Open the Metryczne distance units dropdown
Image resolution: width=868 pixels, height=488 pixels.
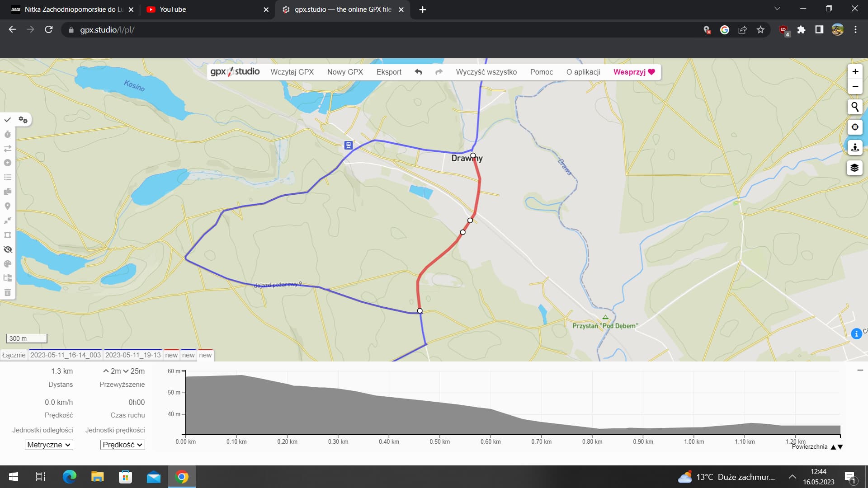pos(49,445)
